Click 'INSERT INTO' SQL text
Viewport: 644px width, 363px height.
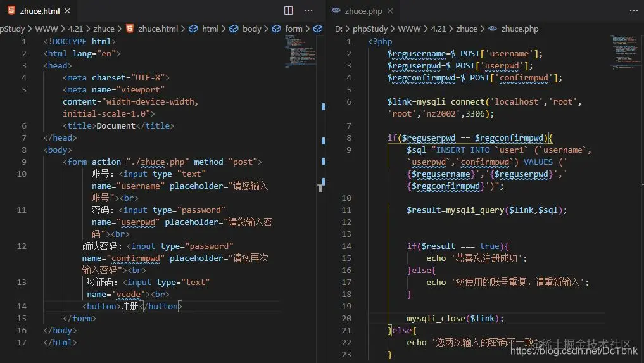click(463, 150)
